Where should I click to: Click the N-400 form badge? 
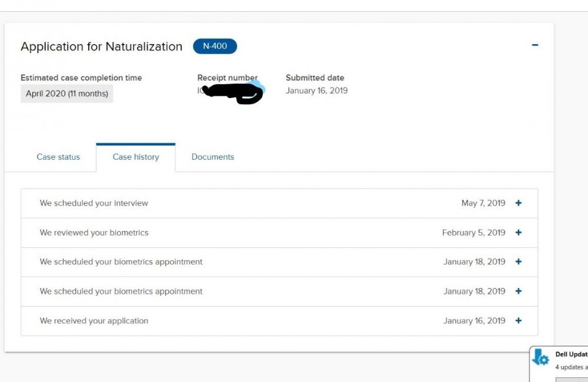point(215,46)
